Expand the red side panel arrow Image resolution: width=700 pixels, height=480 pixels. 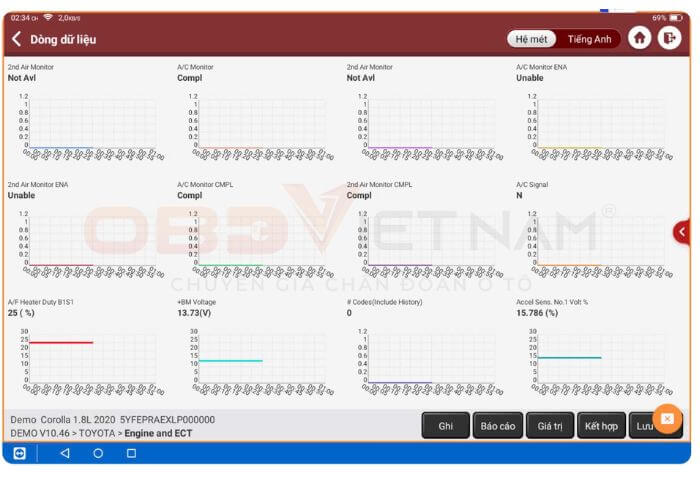click(x=682, y=232)
